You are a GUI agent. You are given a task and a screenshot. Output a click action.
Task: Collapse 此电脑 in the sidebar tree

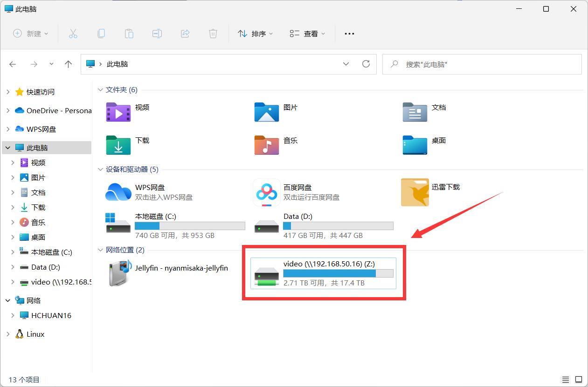click(7, 148)
